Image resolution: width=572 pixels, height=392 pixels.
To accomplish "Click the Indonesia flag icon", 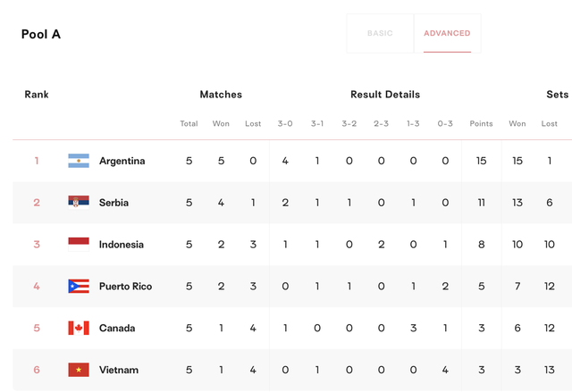I will (x=79, y=245).
